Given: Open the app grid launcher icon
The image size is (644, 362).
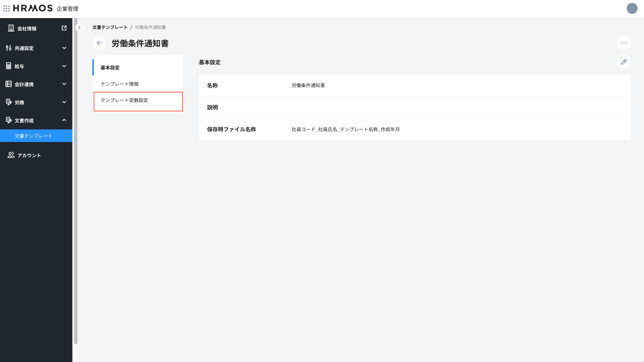Looking at the screenshot, I should 6,8.
